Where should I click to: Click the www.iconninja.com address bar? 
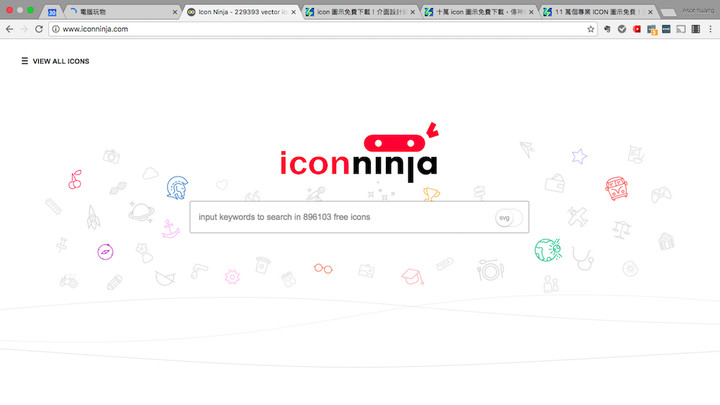point(321,29)
